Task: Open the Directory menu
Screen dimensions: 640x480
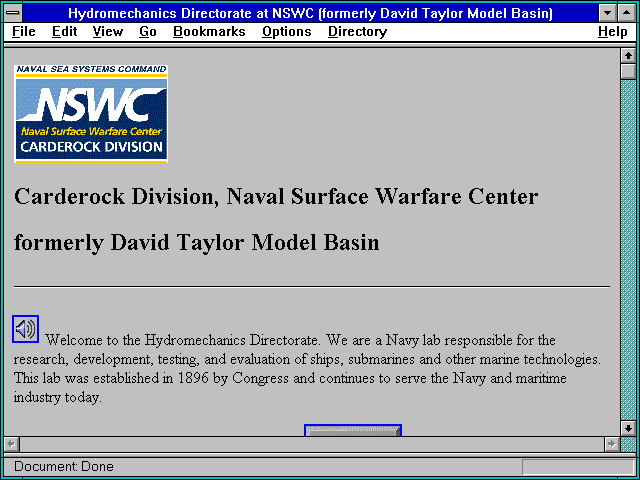Action: point(357,32)
